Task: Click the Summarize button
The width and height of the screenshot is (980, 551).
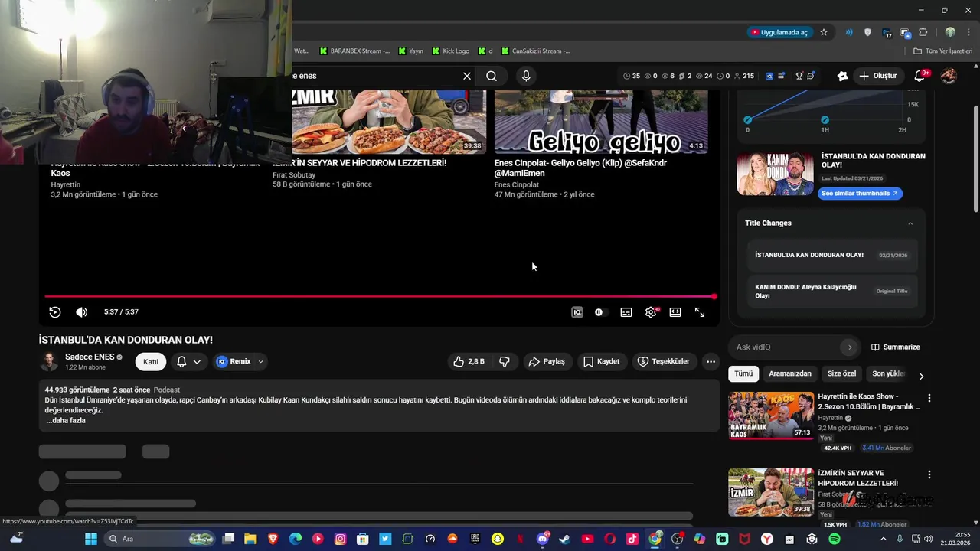Action: click(x=895, y=347)
